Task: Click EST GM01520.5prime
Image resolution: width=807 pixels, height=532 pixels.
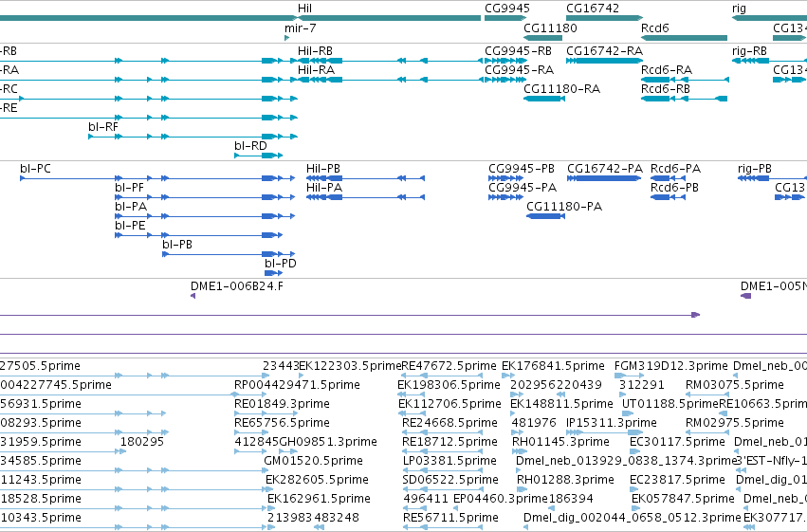Action: coord(314,461)
